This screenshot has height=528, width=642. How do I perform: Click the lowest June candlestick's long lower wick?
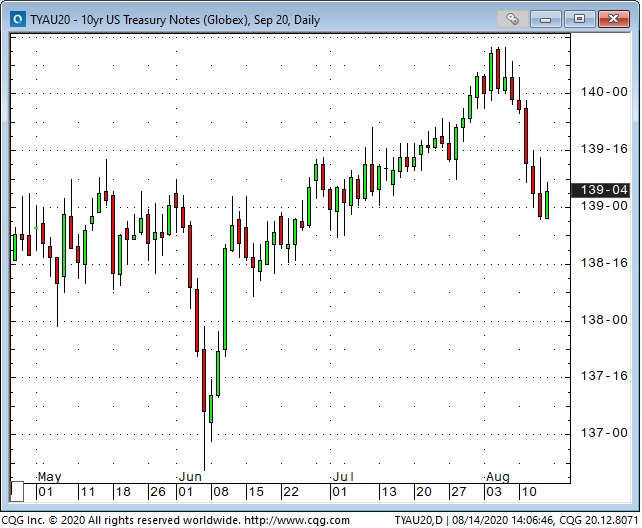(204, 441)
